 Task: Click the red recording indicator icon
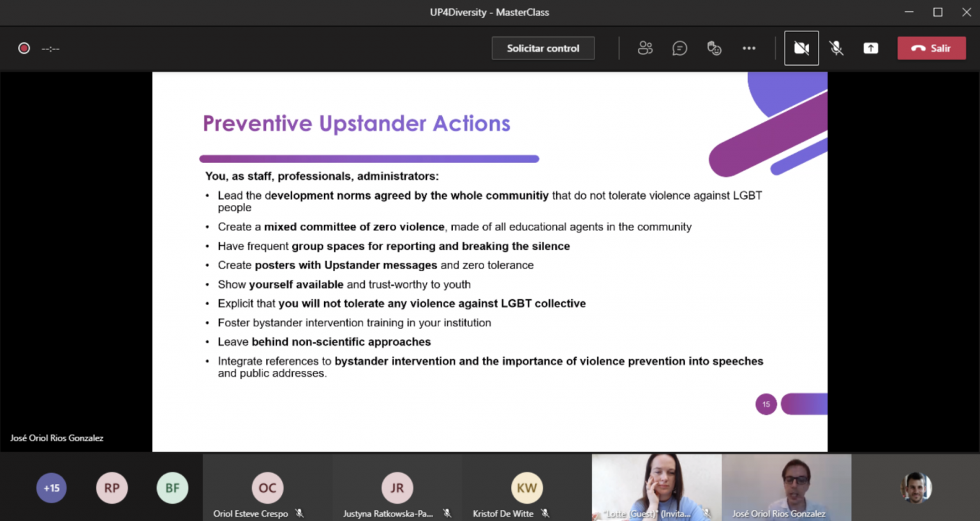(x=24, y=48)
